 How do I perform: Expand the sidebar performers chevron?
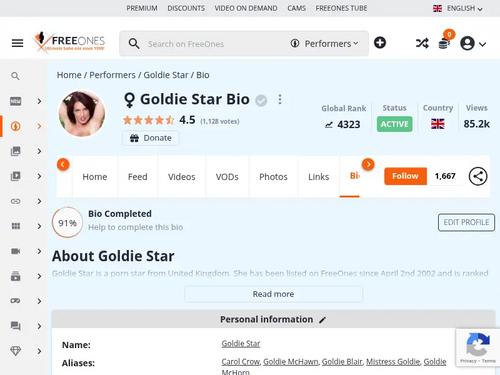click(x=39, y=126)
